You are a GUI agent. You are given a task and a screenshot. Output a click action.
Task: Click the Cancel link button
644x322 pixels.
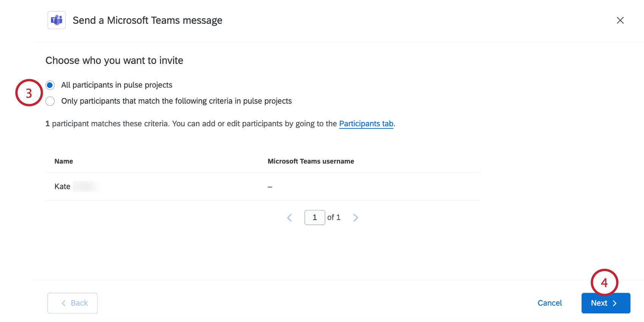[x=549, y=303]
